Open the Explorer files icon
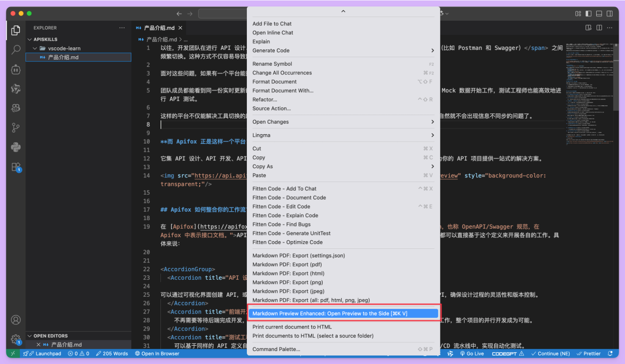Viewport: 625px width, 364px height. tap(16, 30)
